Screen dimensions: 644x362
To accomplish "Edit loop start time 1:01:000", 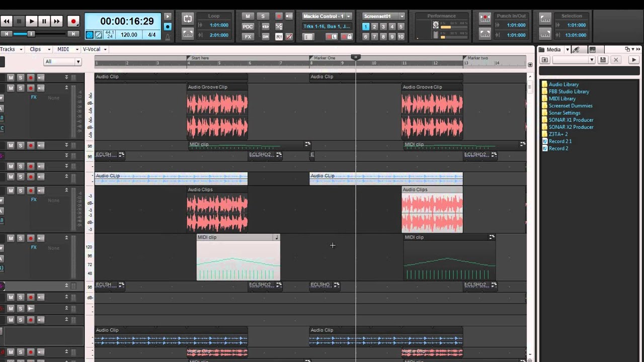I will [x=220, y=25].
